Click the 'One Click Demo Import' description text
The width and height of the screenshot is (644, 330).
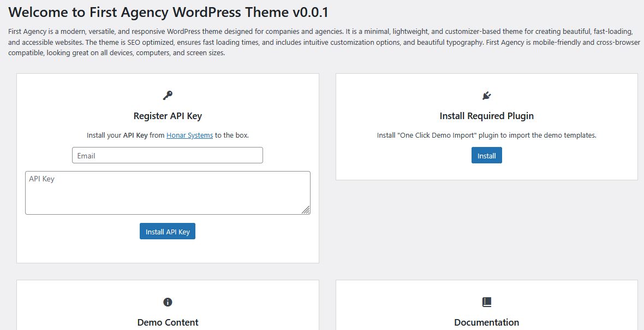click(x=487, y=135)
